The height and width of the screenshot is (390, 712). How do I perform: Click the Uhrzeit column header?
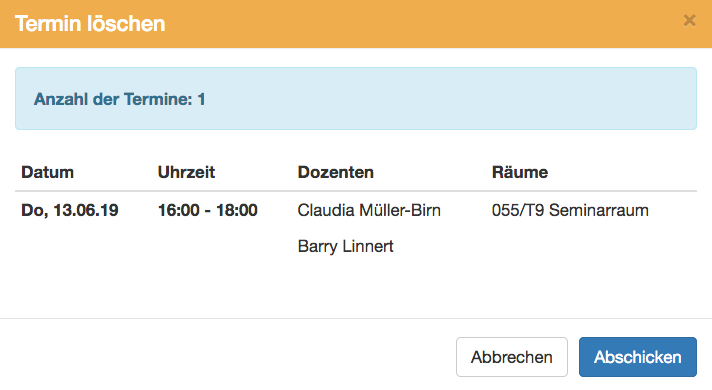point(186,173)
